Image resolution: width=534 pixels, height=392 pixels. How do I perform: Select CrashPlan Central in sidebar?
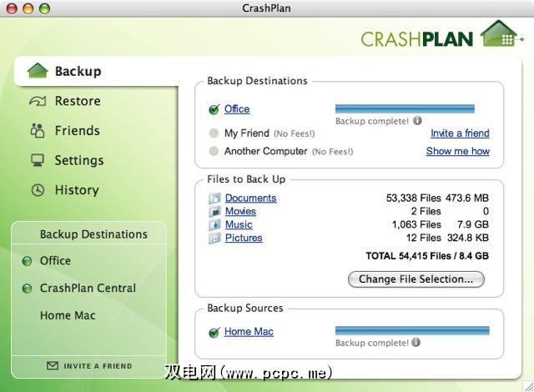[x=88, y=289]
